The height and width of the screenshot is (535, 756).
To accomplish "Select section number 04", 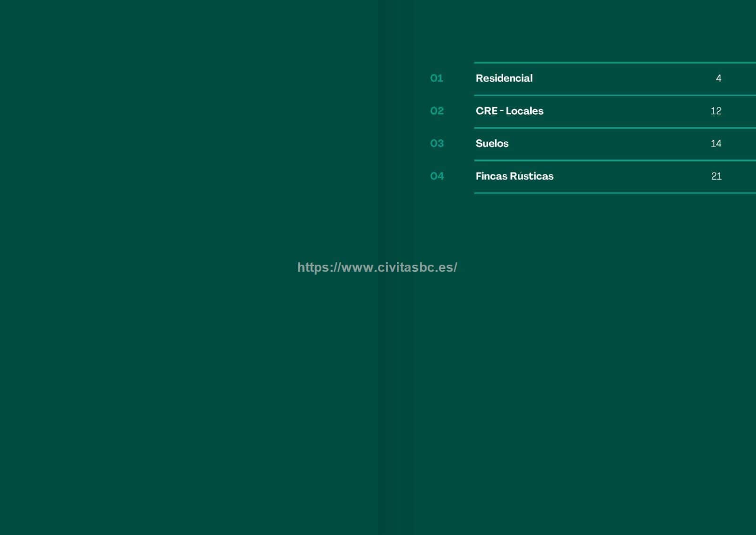I will [437, 176].
